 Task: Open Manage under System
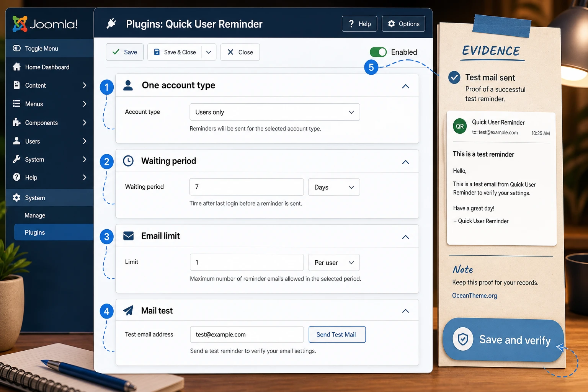pos(35,216)
